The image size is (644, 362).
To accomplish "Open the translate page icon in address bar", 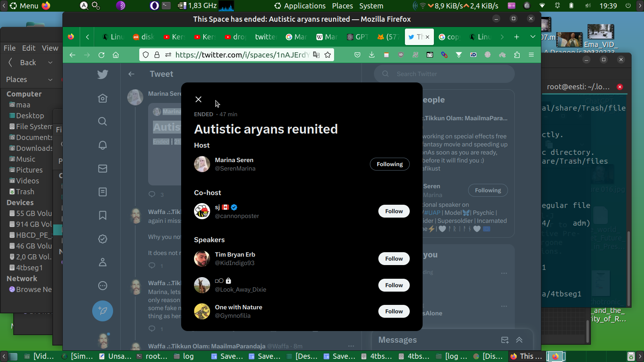I will pyautogui.click(x=316, y=55).
